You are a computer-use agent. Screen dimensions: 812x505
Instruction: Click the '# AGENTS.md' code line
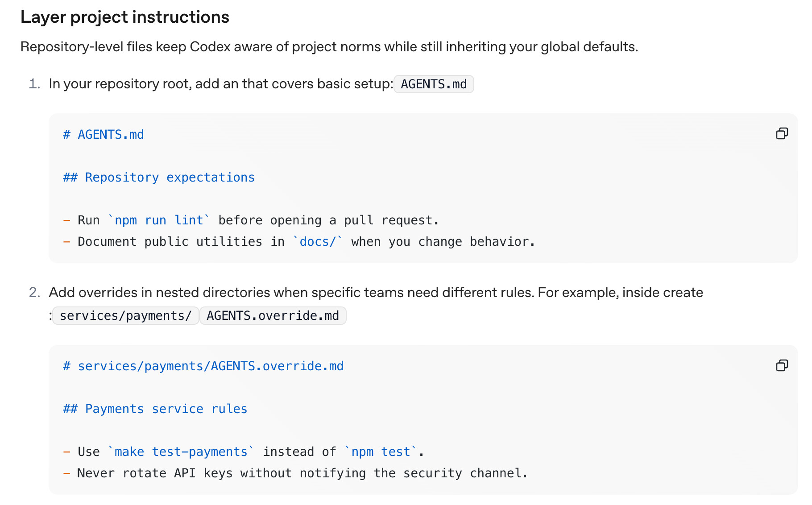[104, 134]
